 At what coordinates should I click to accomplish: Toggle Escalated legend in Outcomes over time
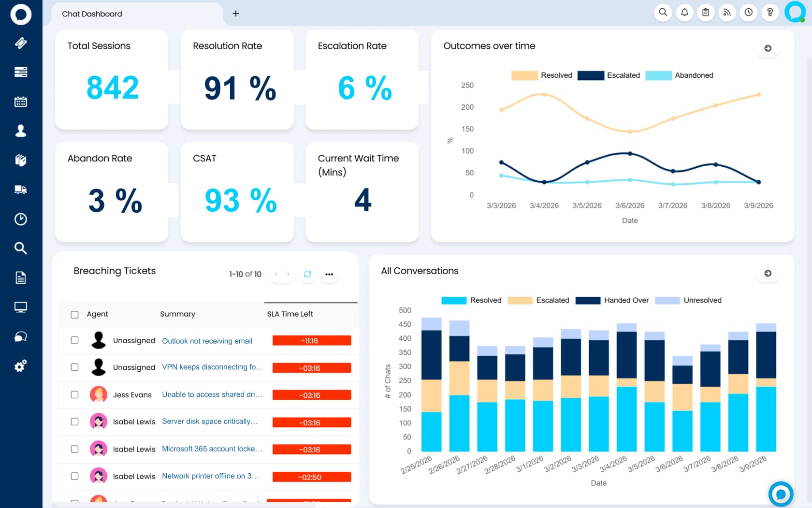coord(609,75)
